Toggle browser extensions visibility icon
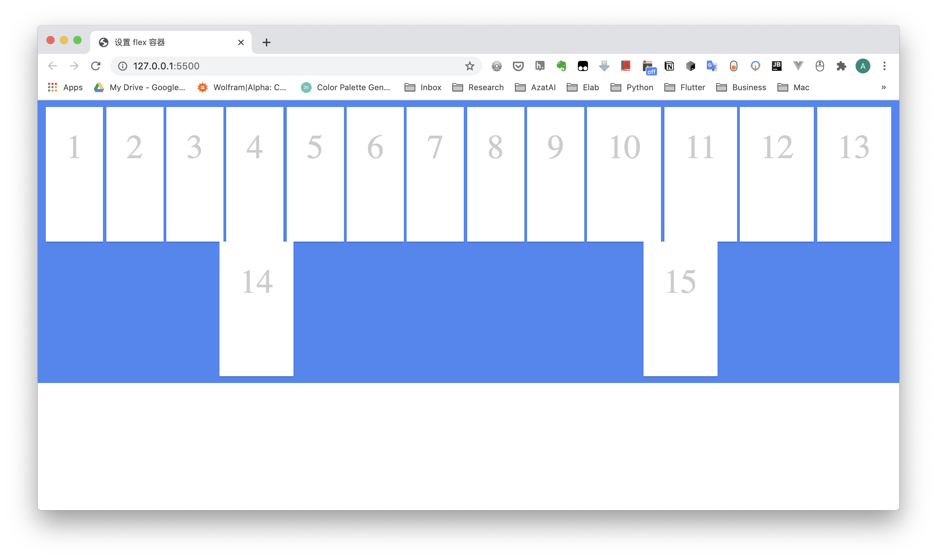The image size is (937, 560). coord(841,65)
